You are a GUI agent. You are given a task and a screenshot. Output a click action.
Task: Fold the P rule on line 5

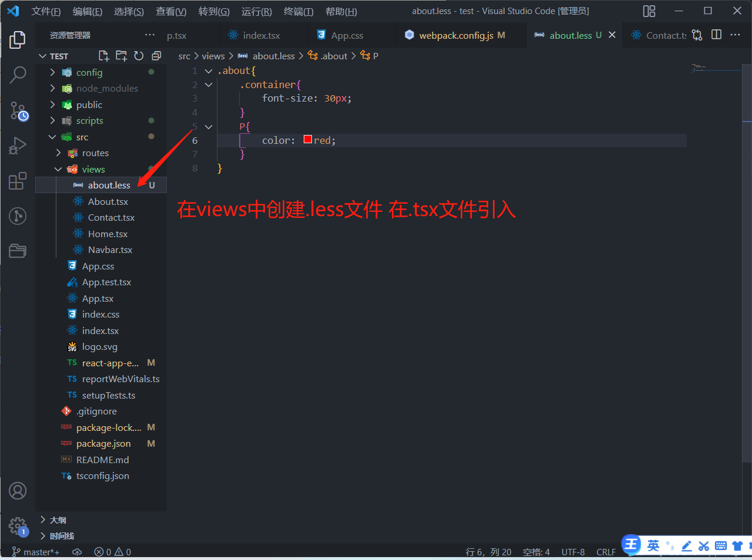(209, 126)
